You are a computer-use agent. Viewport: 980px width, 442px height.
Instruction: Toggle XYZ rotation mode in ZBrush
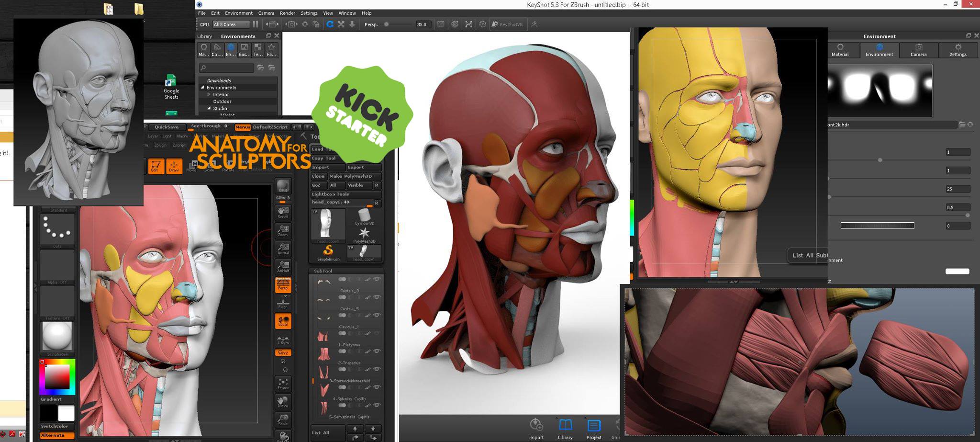tap(283, 352)
